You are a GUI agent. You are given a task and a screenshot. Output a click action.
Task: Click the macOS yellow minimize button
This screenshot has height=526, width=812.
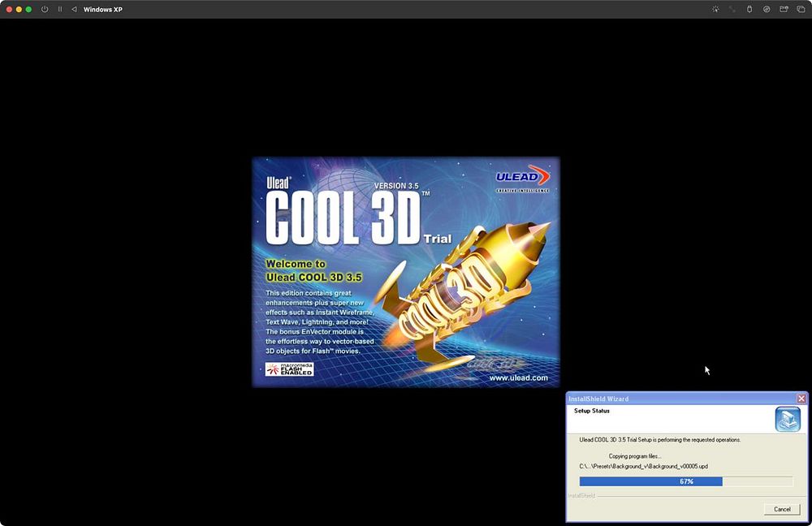[x=19, y=9]
